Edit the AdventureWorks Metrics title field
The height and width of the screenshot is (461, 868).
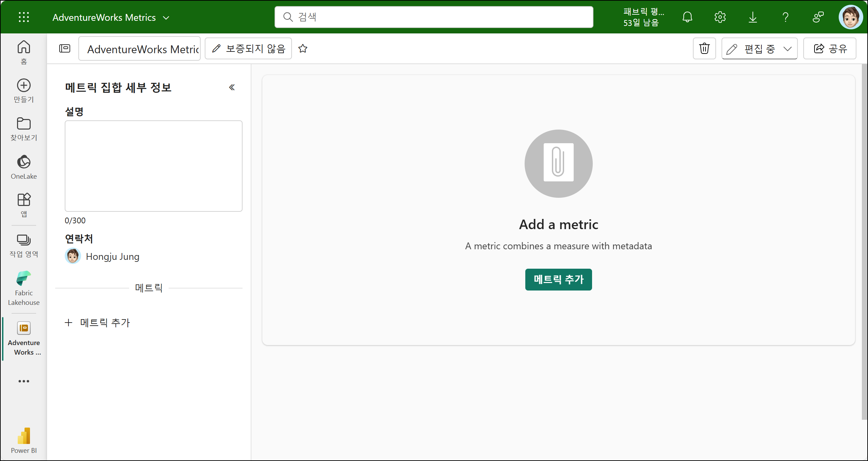tap(139, 48)
